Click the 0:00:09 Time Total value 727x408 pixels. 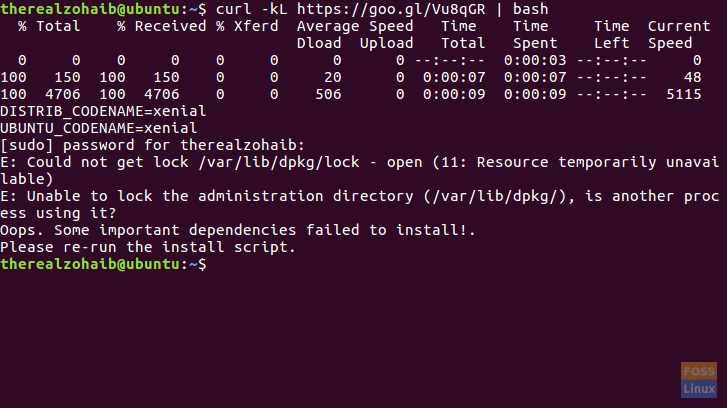pyautogui.click(x=454, y=95)
